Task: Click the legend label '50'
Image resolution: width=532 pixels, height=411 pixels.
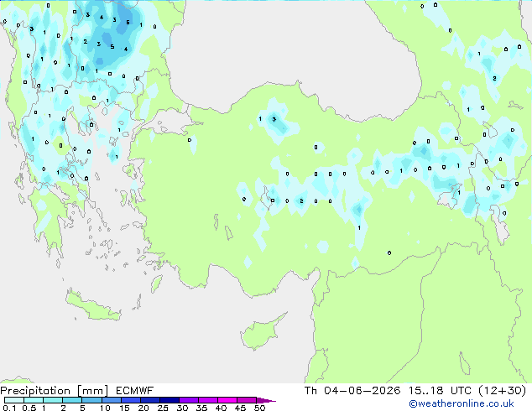Action: pyautogui.click(x=259, y=408)
